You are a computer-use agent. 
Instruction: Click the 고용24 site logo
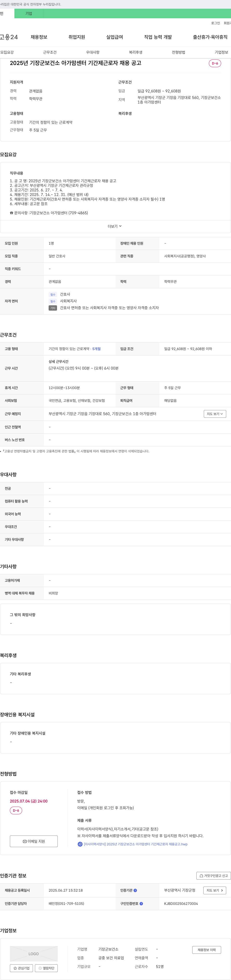9,37
